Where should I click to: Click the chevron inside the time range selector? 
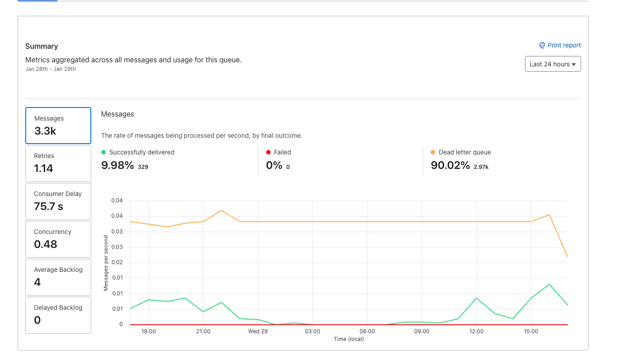(x=574, y=64)
